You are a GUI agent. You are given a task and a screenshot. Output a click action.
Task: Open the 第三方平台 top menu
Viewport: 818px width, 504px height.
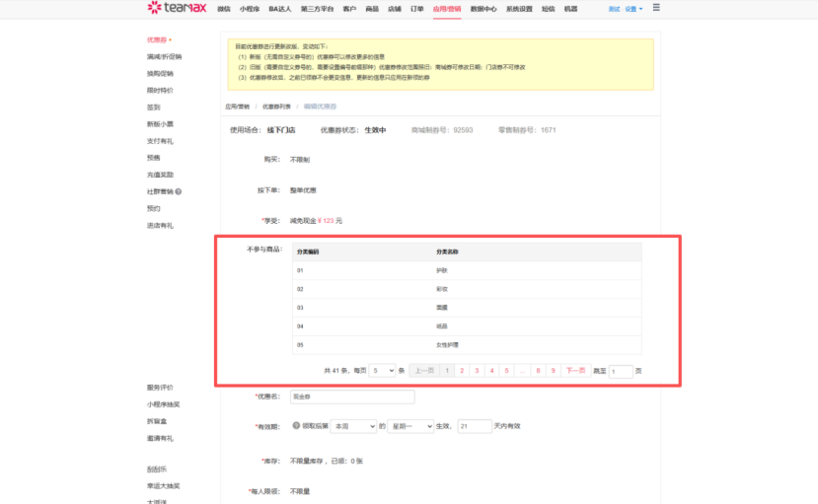coord(317,9)
